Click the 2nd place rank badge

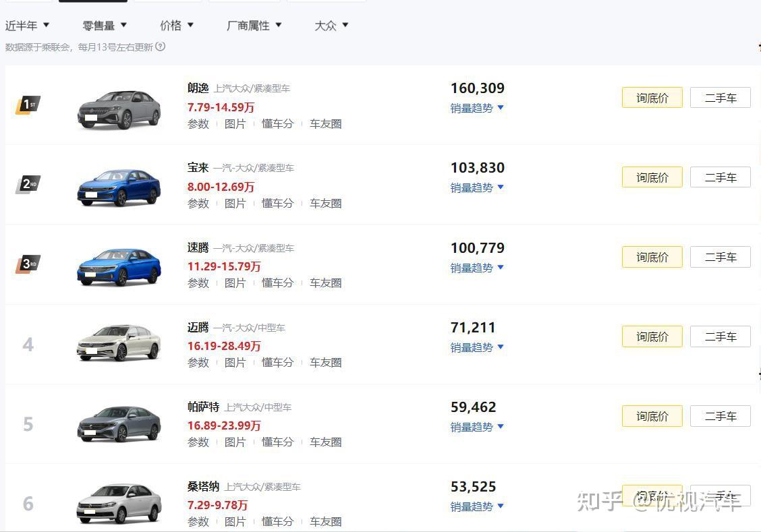tap(28, 184)
